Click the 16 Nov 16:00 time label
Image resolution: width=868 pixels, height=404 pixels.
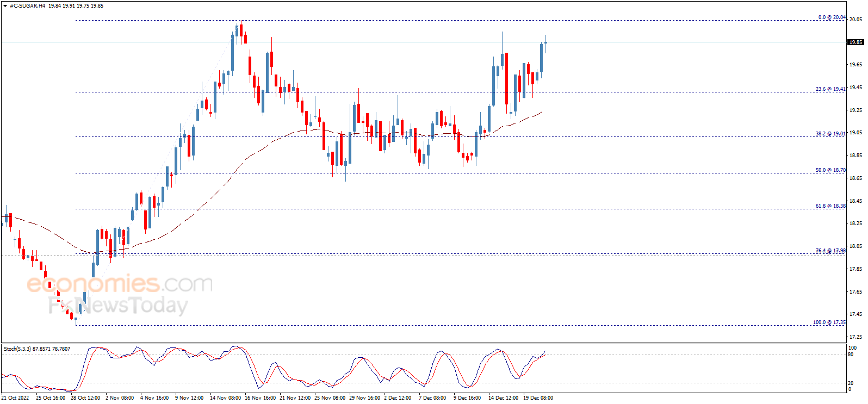(260, 398)
